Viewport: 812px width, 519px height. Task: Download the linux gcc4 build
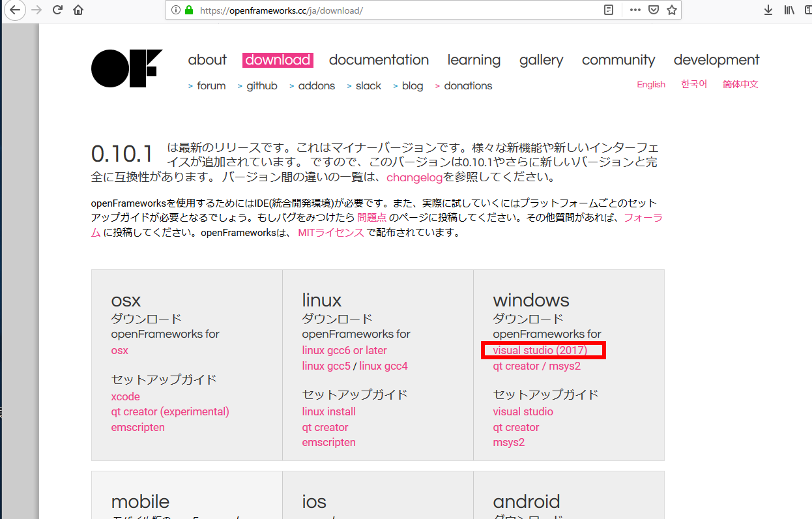[x=384, y=366]
